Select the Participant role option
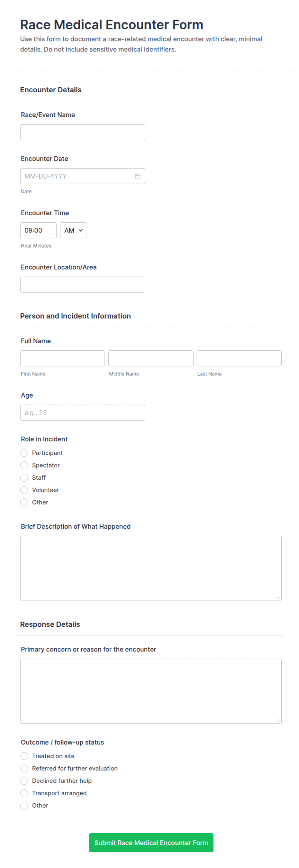The height and width of the screenshot is (868, 299). point(24,453)
